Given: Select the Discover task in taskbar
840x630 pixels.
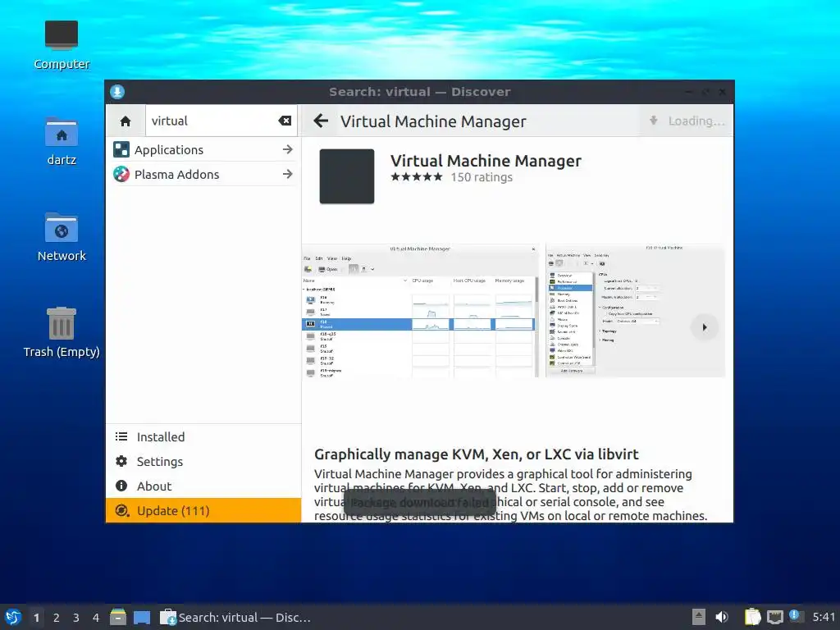Looking at the screenshot, I should pos(235,617).
